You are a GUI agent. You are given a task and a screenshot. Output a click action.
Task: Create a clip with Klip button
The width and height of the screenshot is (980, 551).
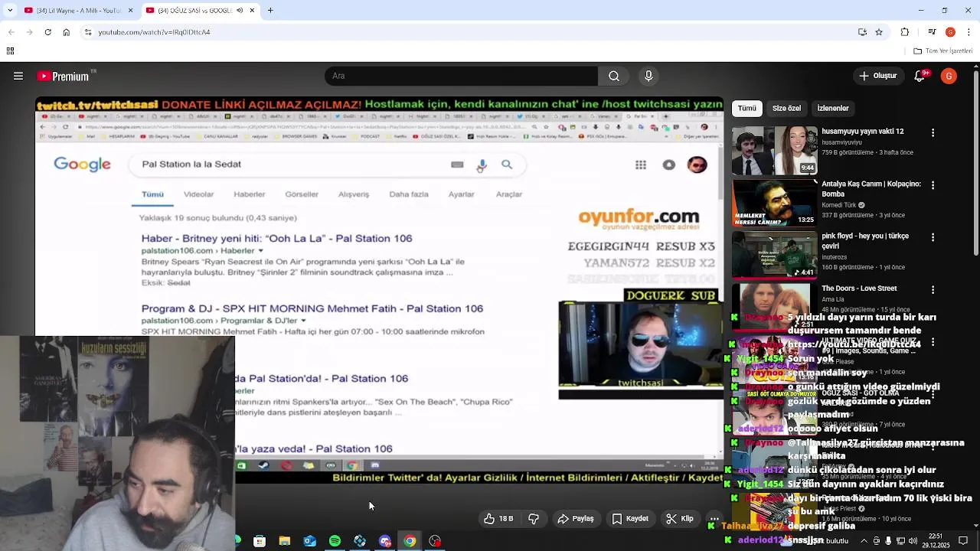coord(680,519)
